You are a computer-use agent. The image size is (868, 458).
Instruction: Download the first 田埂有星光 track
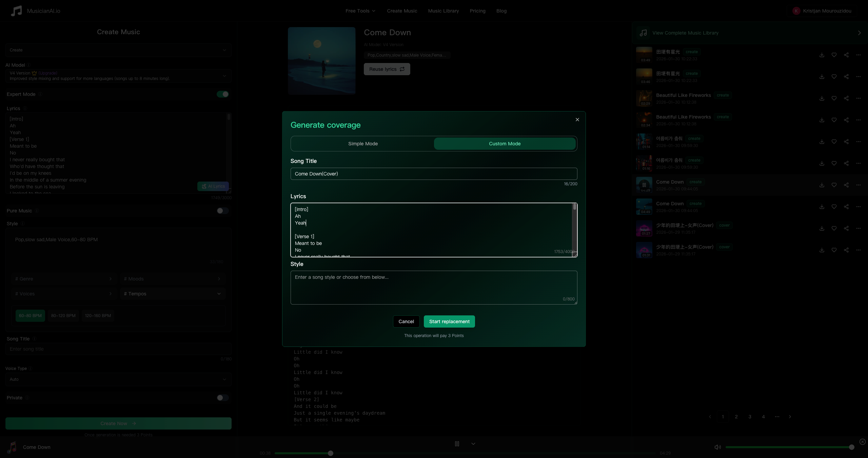click(822, 55)
